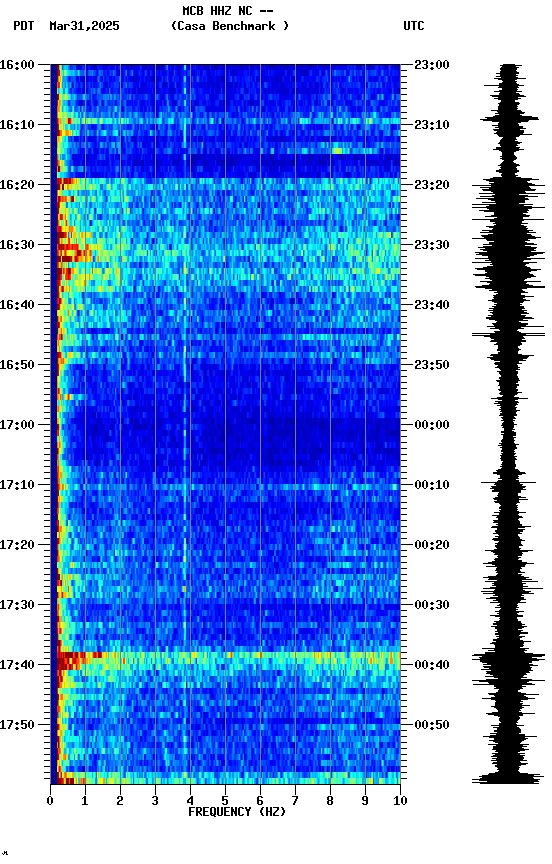Select the 9 Hz frequency axis label
552x864 pixels.
(x=365, y=801)
